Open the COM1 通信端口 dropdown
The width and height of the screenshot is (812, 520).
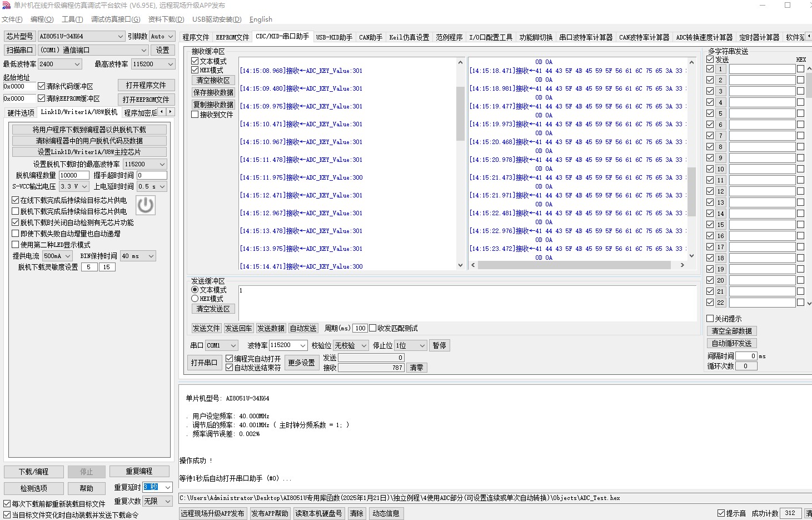(93, 50)
